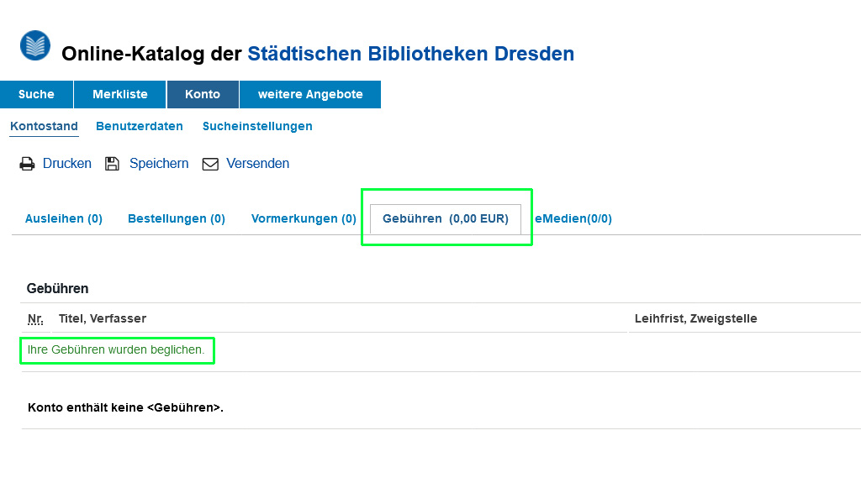This screenshot has height=504, width=861.
Task: Click Städtischen Bibliotheken Dresden title link
Action: coord(410,54)
